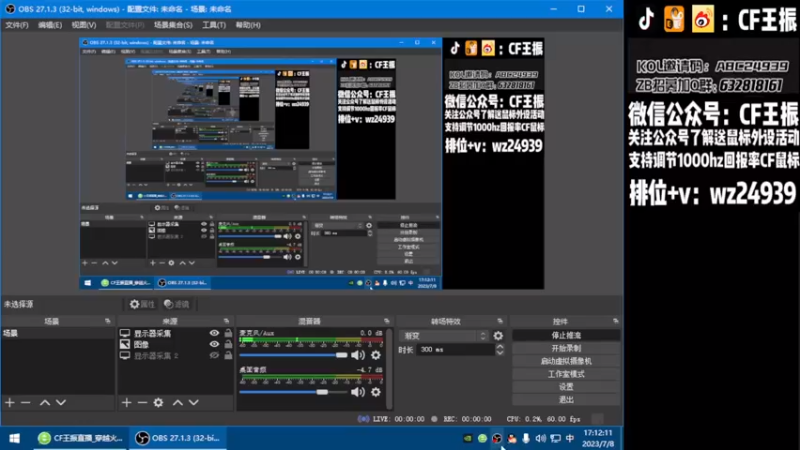Mute the 桌面音频 speaker icon
Viewport: 800px width, 450px height.
click(358, 392)
